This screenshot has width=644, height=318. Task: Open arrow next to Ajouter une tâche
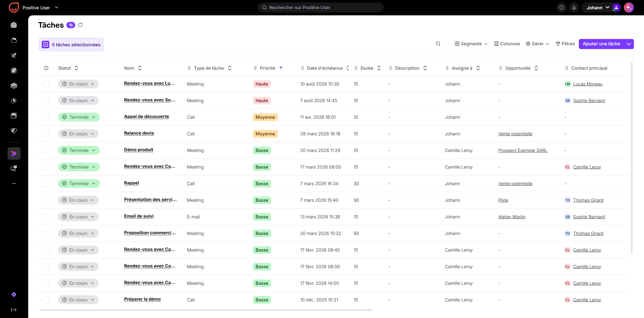pyautogui.click(x=629, y=44)
